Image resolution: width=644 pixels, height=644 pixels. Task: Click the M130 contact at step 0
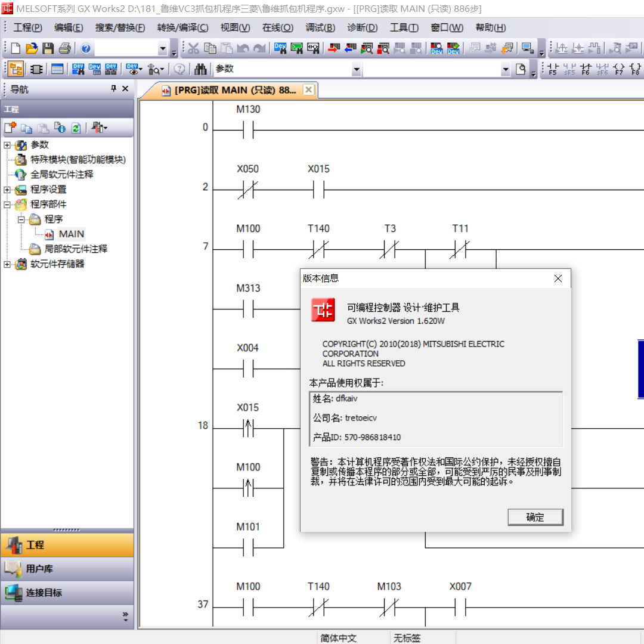pyautogui.click(x=248, y=130)
